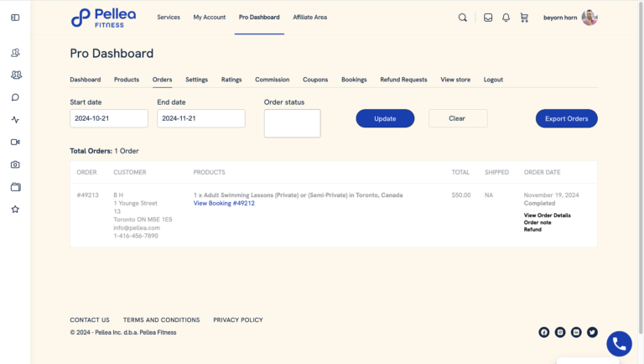Open the CONTACT US footer link
Viewport: 644px width, 364px height.
(90, 320)
